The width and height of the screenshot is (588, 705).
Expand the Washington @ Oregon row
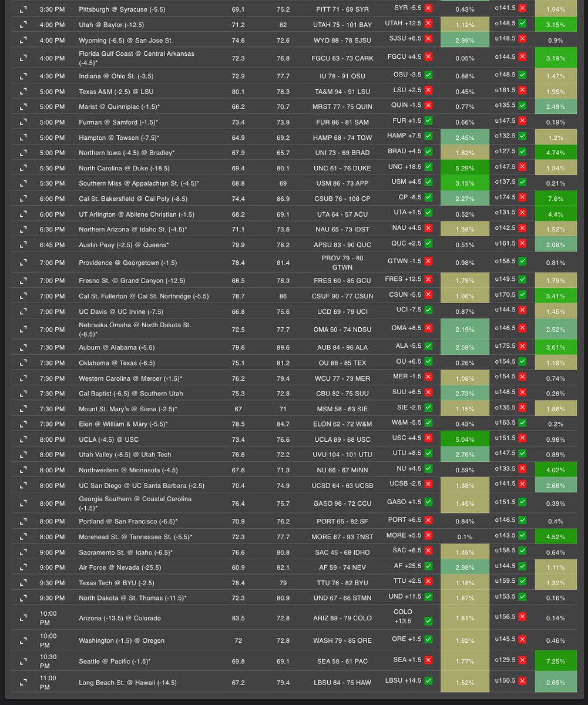click(x=23, y=640)
